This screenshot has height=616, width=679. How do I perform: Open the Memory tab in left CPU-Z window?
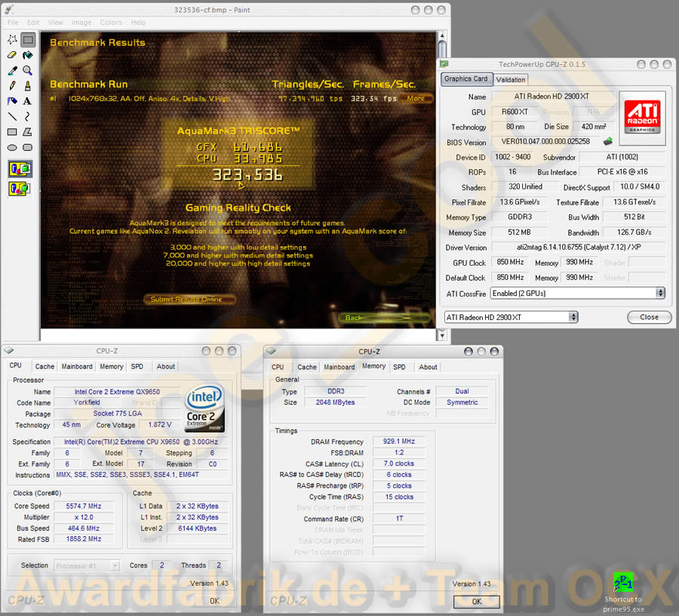click(112, 366)
